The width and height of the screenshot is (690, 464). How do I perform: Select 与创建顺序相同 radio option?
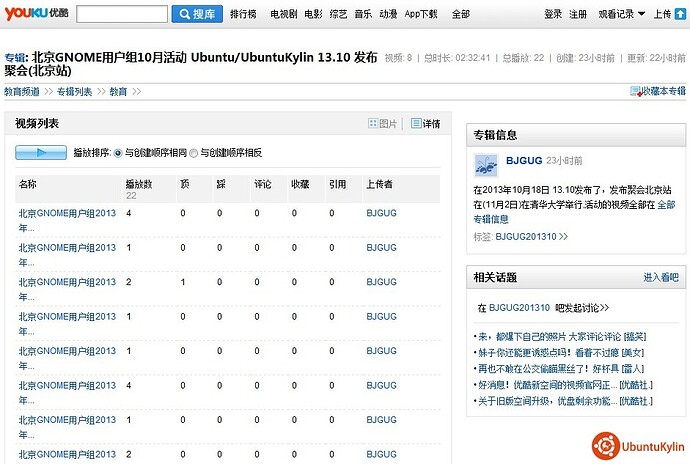click(118, 153)
